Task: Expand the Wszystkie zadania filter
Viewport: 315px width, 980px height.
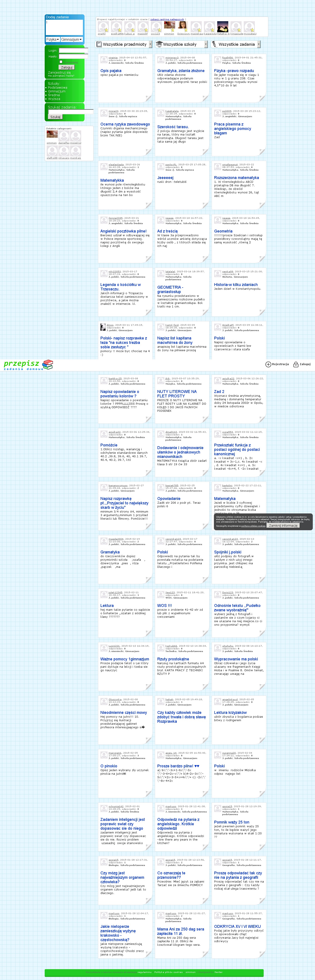Action: [x=236, y=44]
